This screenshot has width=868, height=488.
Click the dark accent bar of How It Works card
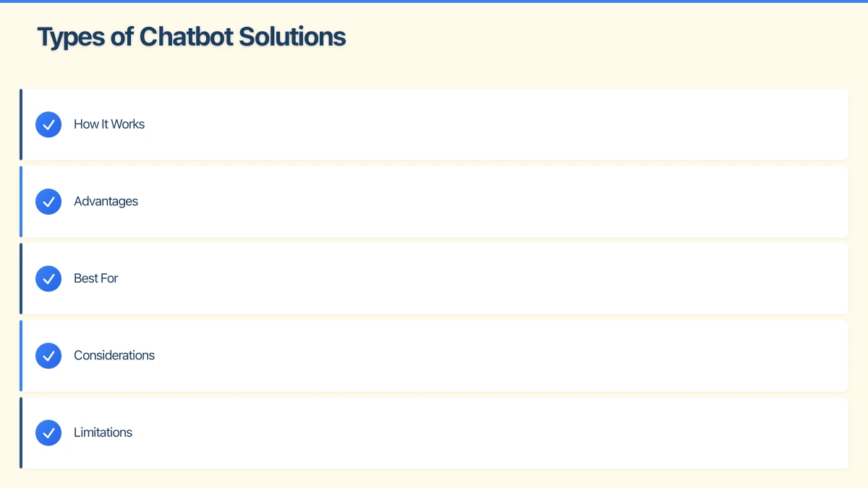21,124
